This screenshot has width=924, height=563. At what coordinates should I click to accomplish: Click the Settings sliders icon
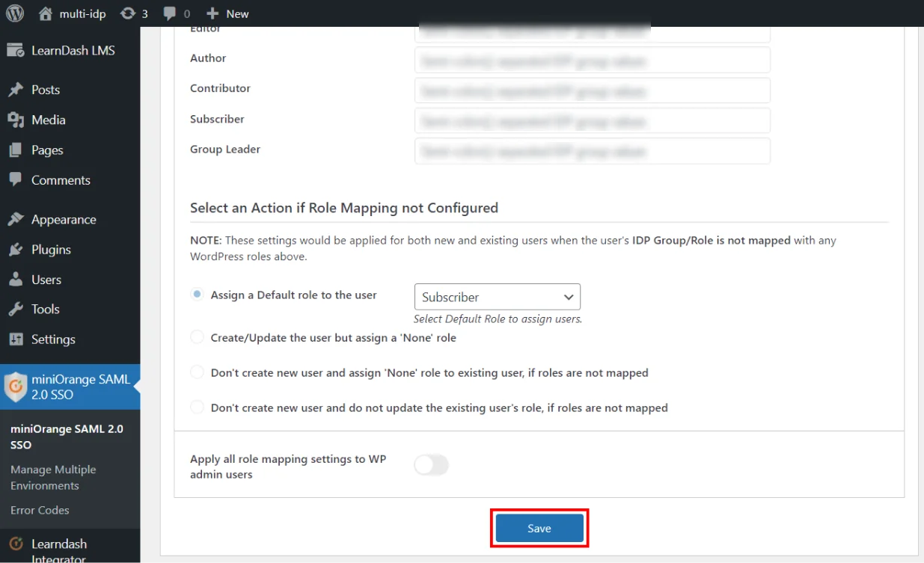tap(16, 339)
